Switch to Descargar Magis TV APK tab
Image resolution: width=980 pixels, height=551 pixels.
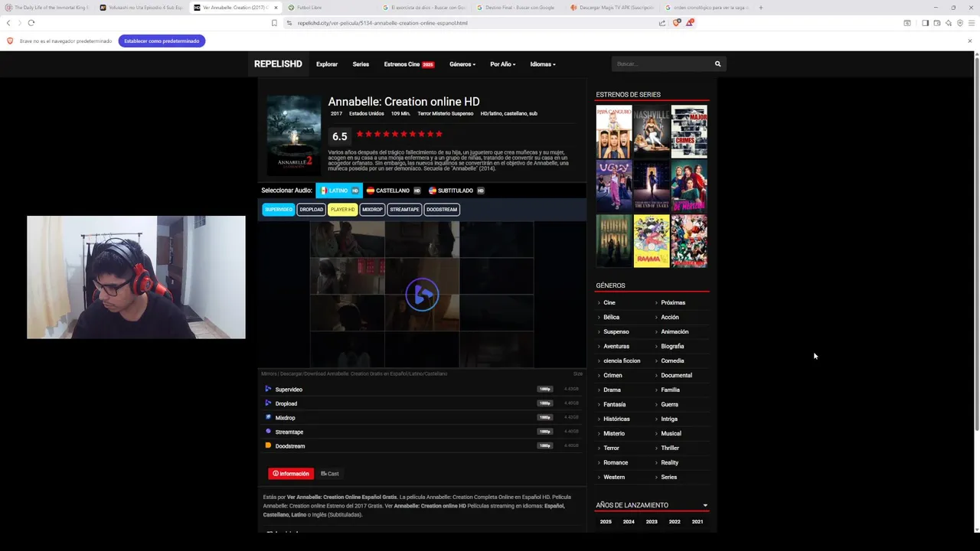tap(612, 8)
